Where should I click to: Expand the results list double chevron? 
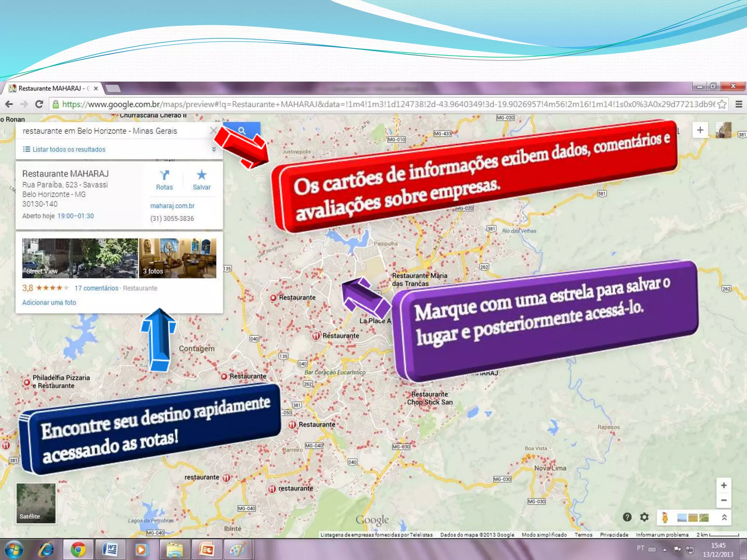pyautogui.click(x=214, y=149)
